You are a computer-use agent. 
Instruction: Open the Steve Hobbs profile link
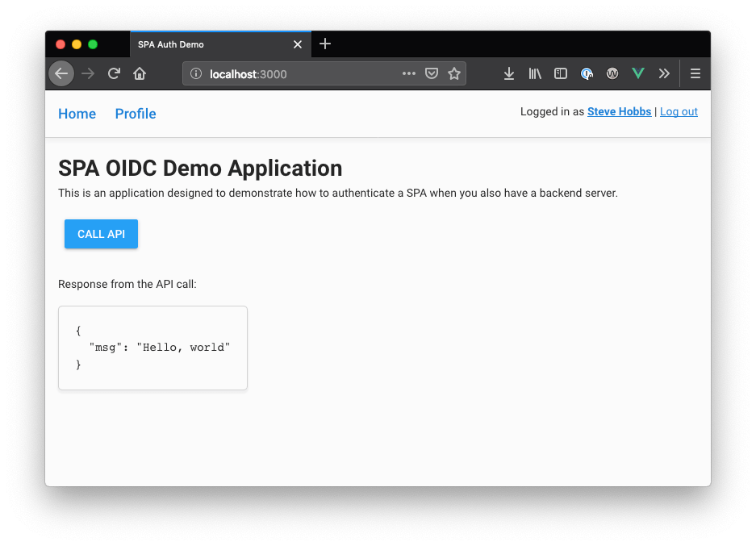click(x=619, y=111)
